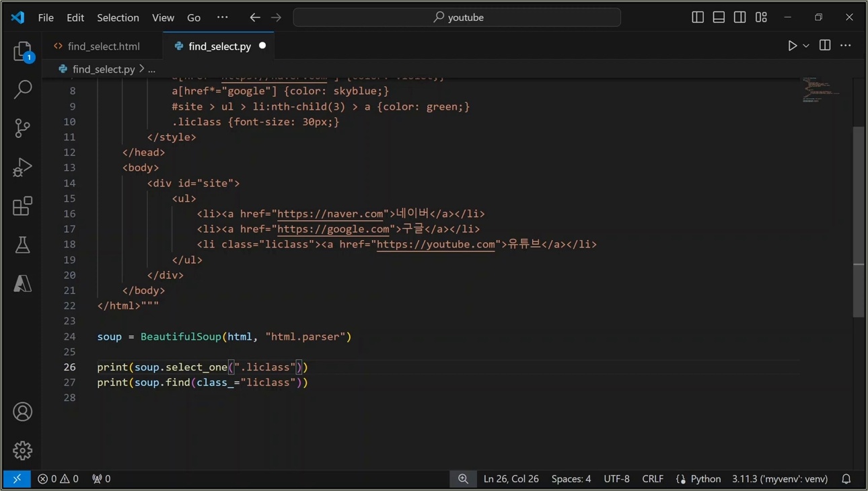Image resolution: width=868 pixels, height=491 pixels.
Task: Open the File menu
Action: click(46, 17)
